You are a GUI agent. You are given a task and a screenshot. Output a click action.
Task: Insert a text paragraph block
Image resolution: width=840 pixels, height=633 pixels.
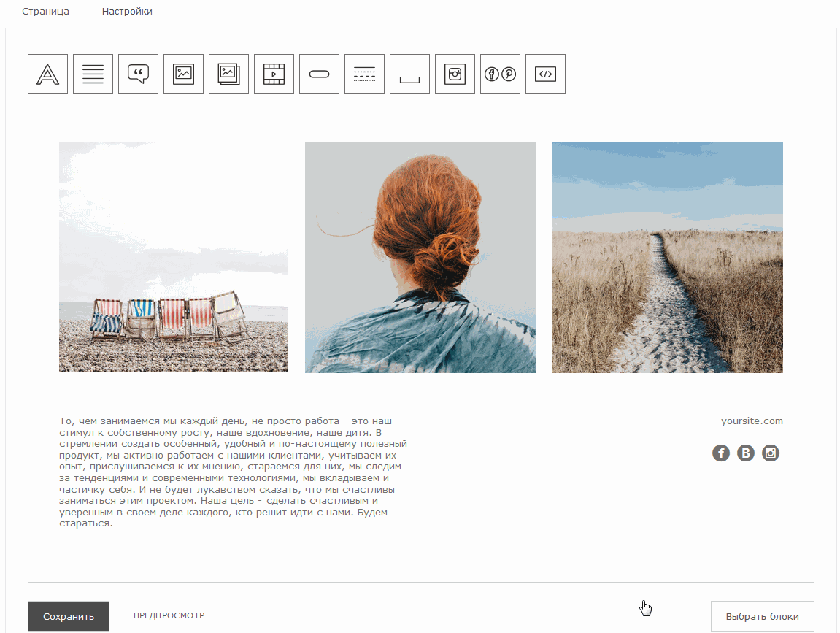coord(93,74)
